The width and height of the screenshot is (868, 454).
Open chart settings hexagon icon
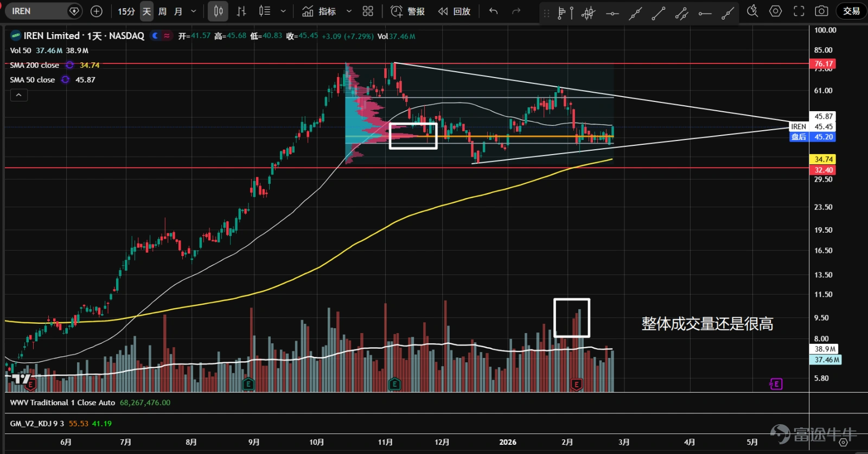click(776, 11)
